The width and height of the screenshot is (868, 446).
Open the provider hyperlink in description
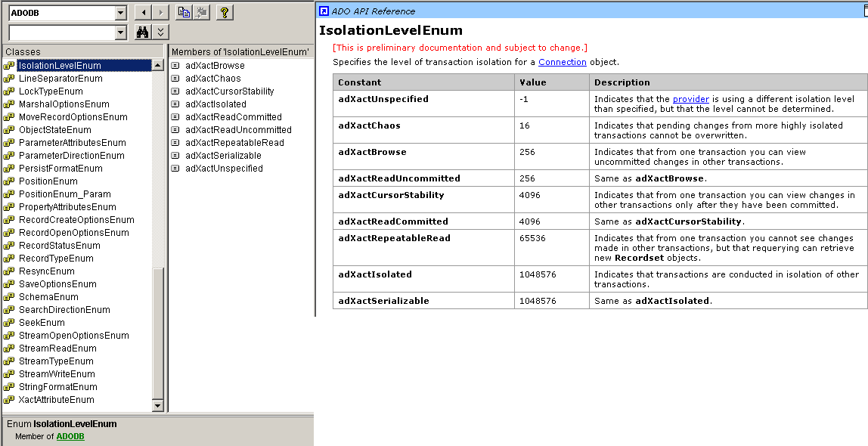coord(691,99)
